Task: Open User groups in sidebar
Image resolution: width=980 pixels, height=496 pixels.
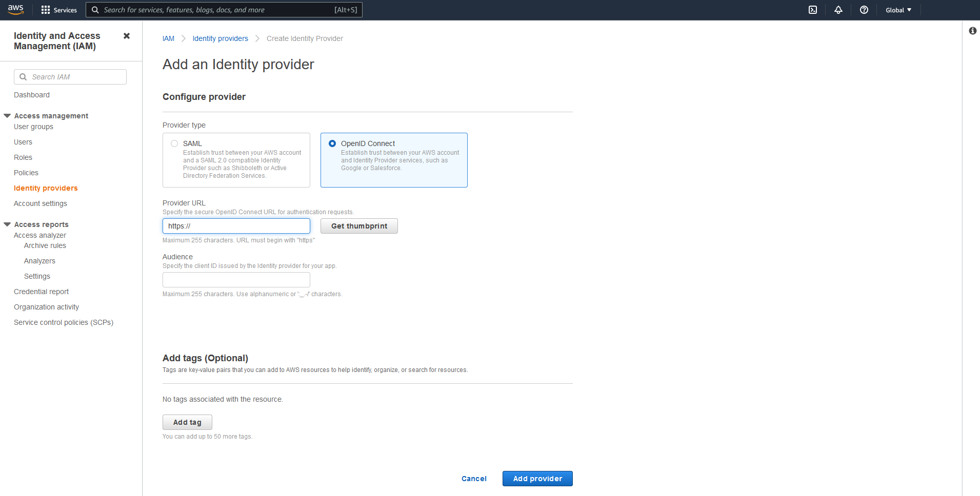Action: coord(33,127)
